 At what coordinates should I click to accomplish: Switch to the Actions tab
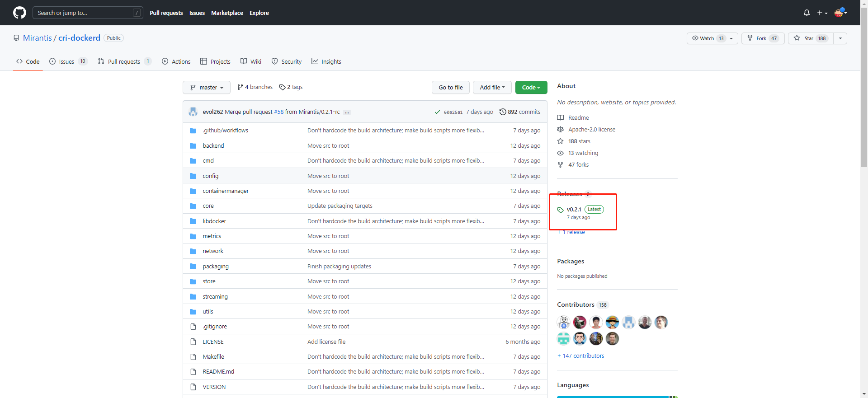176,61
